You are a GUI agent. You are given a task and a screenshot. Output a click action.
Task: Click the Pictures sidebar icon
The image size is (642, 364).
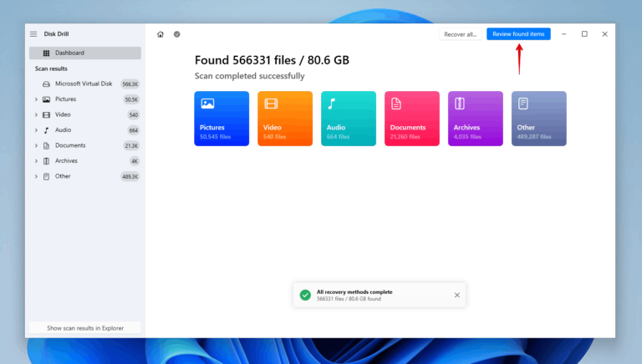point(46,99)
